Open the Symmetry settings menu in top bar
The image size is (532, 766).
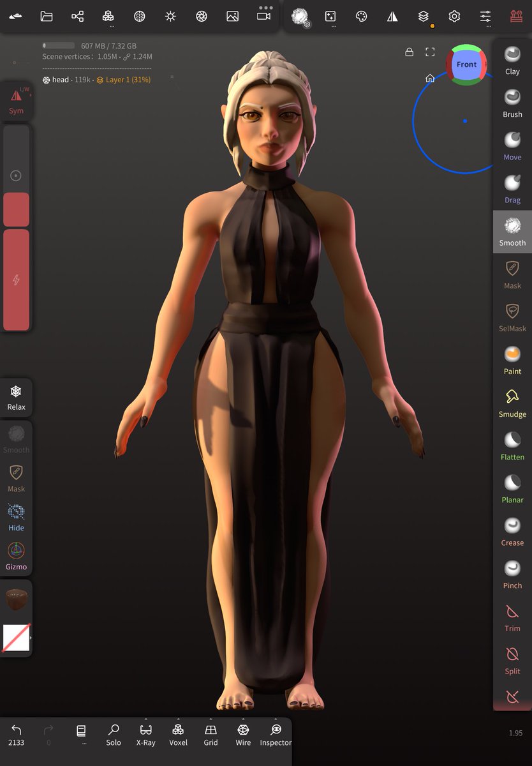(x=392, y=17)
